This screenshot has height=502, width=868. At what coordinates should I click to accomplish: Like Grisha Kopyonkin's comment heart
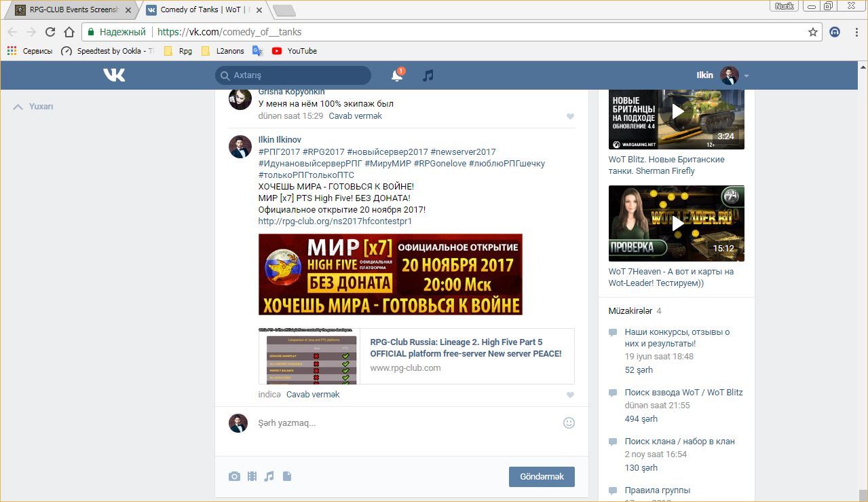pyautogui.click(x=570, y=117)
